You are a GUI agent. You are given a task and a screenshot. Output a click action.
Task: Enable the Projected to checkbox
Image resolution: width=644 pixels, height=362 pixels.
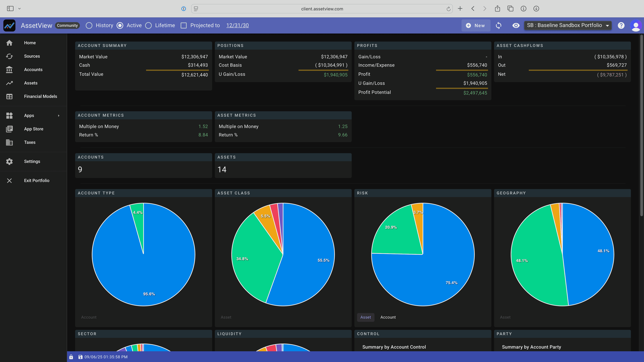pos(184,25)
